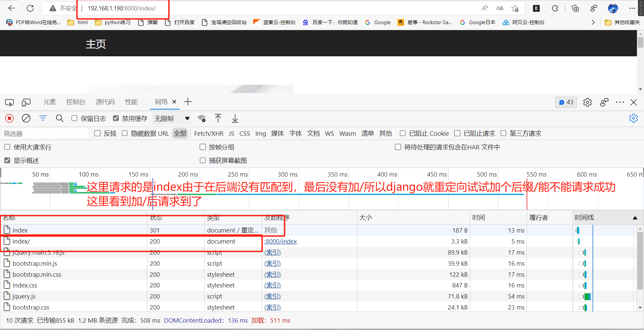Focus the 筛选器 filter input
Screen dimensions: 644x330
44,133
